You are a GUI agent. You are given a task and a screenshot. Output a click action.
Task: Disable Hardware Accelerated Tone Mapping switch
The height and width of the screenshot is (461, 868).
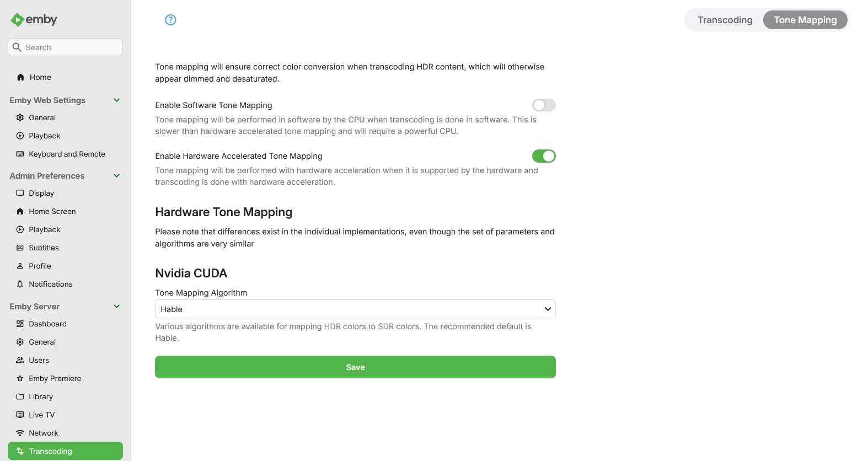click(544, 156)
